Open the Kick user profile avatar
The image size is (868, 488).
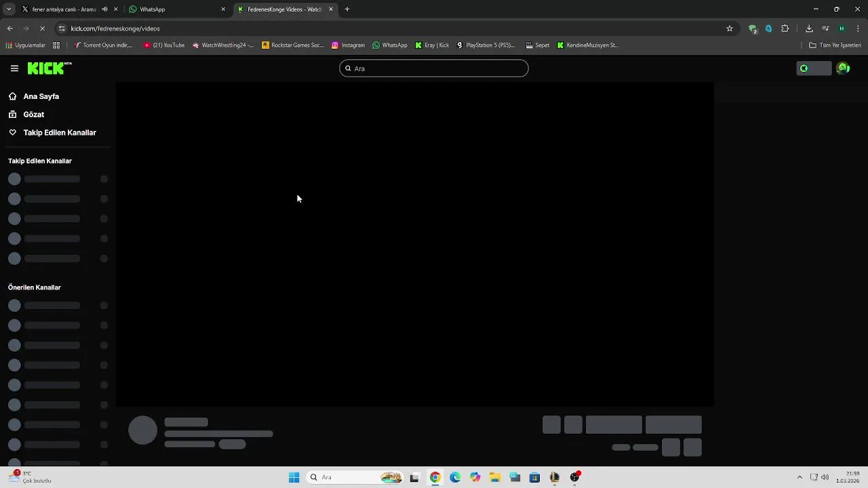[x=843, y=68]
